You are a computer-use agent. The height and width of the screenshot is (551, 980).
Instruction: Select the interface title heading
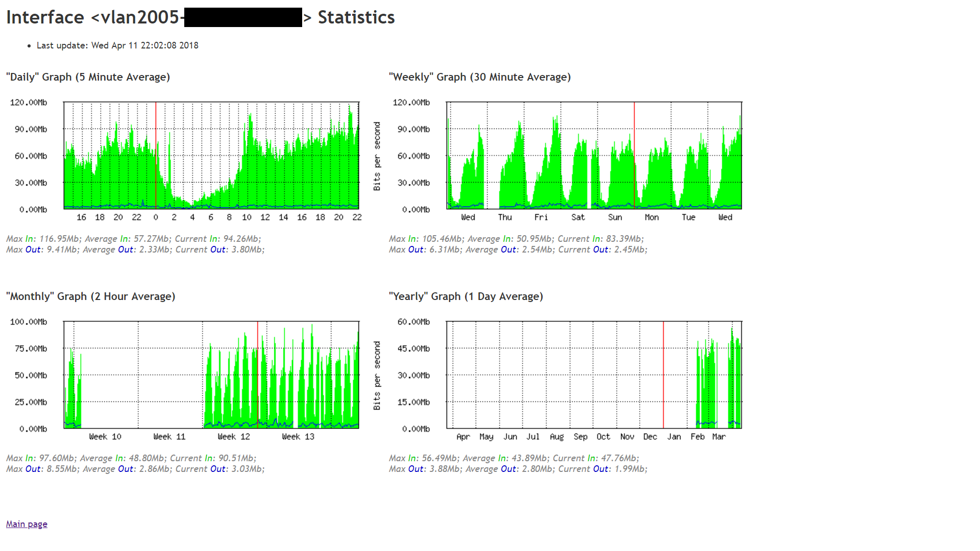tap(199, 17)
